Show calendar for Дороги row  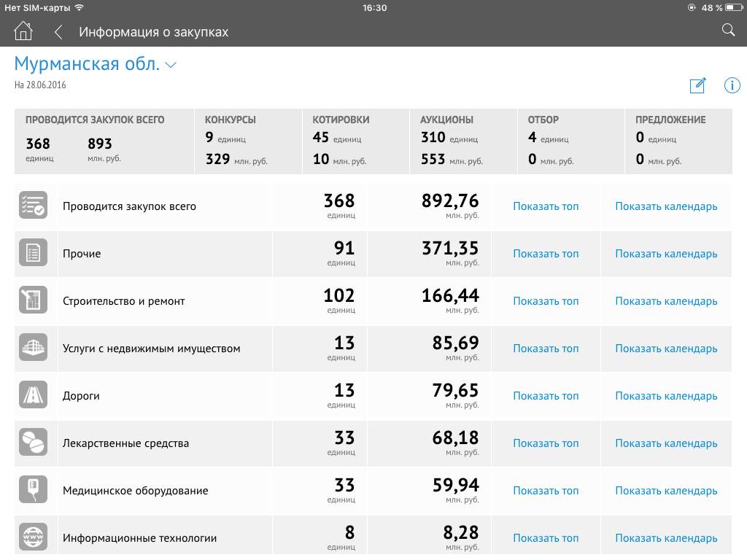666,396
